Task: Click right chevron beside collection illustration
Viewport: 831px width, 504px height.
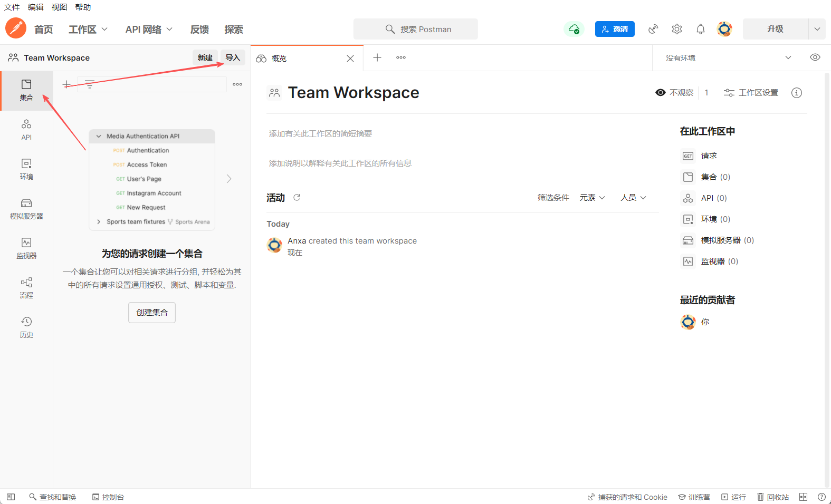Action: click(229, 179)
